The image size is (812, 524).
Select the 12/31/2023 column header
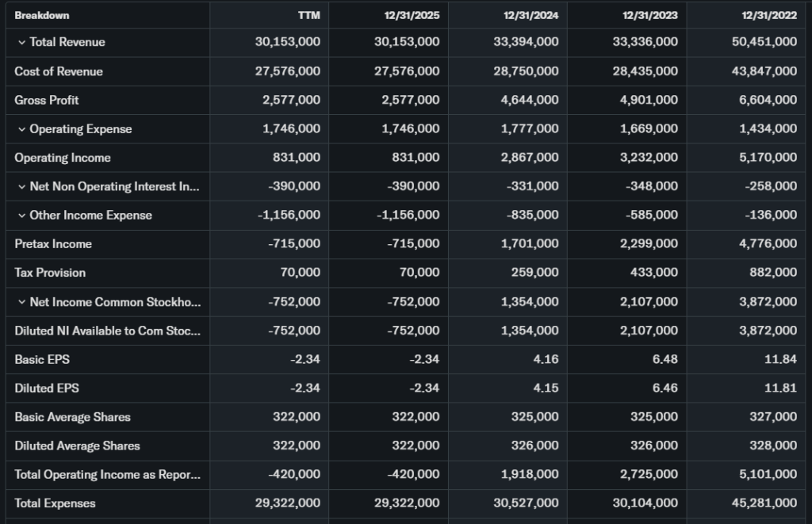(x=650, y=15)
